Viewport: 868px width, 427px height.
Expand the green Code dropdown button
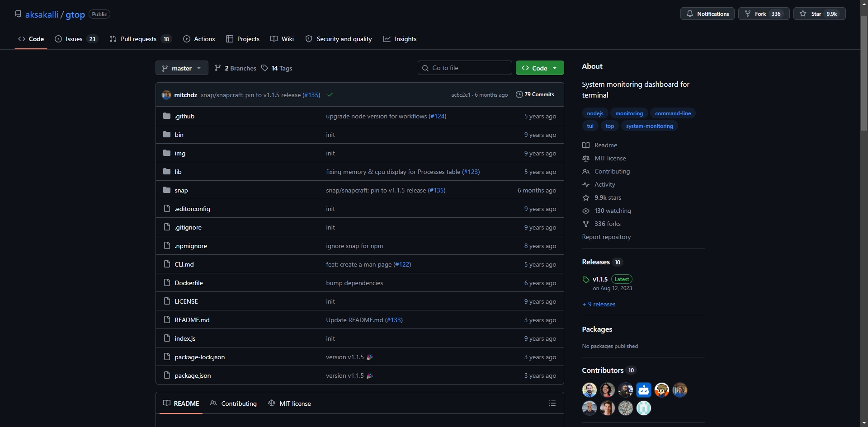[540, 68]
